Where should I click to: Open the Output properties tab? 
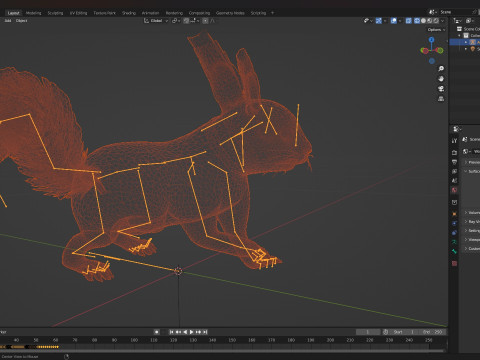[x=454, y=162]
